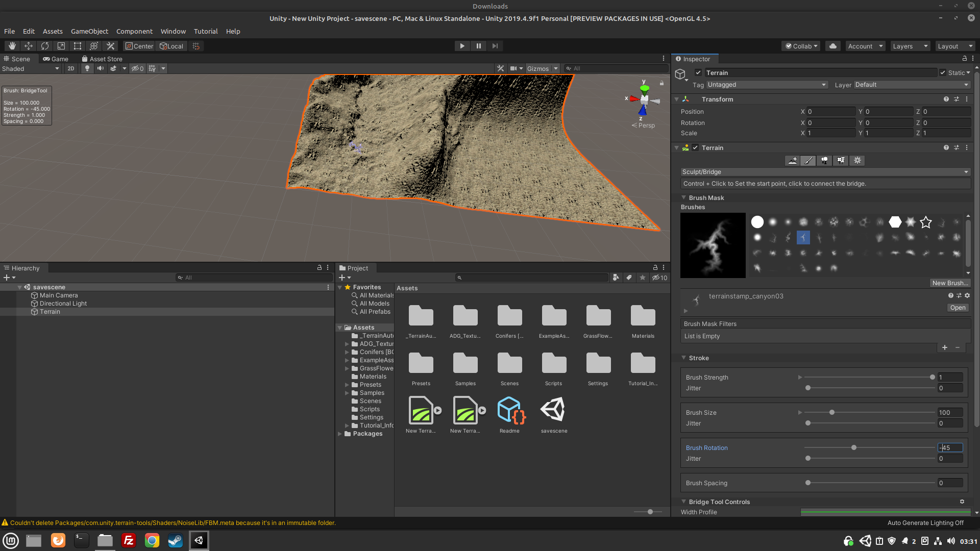Open the Shaded draw mode dropdown

click(x=31, y=68)
